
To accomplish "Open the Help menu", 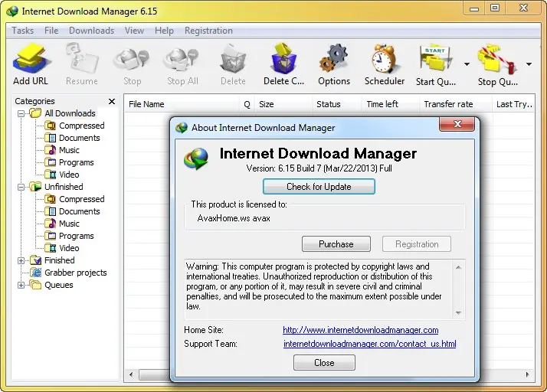I will point(164,31).
